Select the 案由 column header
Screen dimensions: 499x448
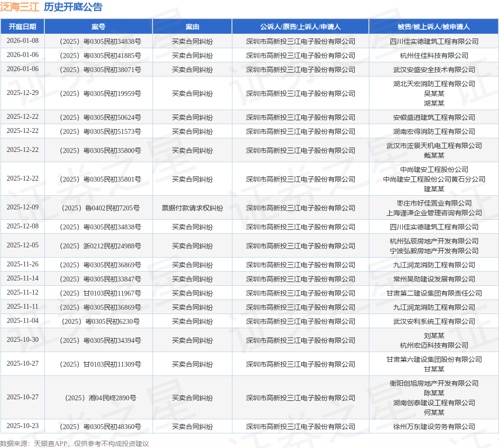pyautogui.click(x=192, y=27)
